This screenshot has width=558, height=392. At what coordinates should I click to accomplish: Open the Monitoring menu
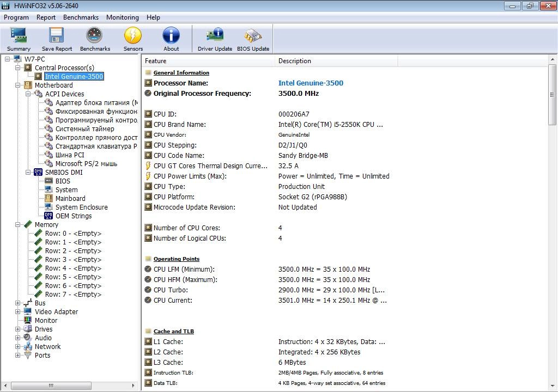123,17
